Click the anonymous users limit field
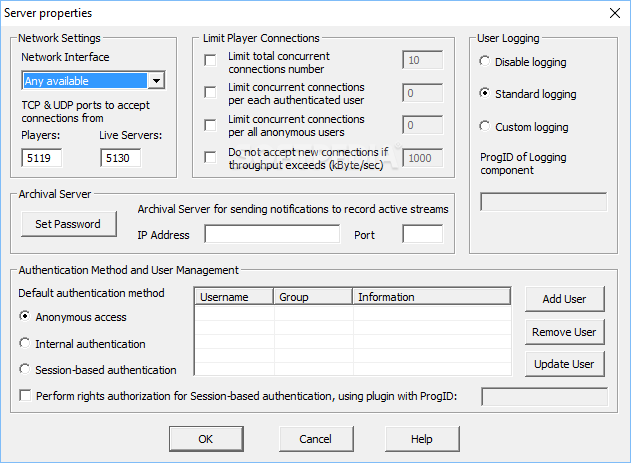This screenshot has height=463, width=631. 423,125
